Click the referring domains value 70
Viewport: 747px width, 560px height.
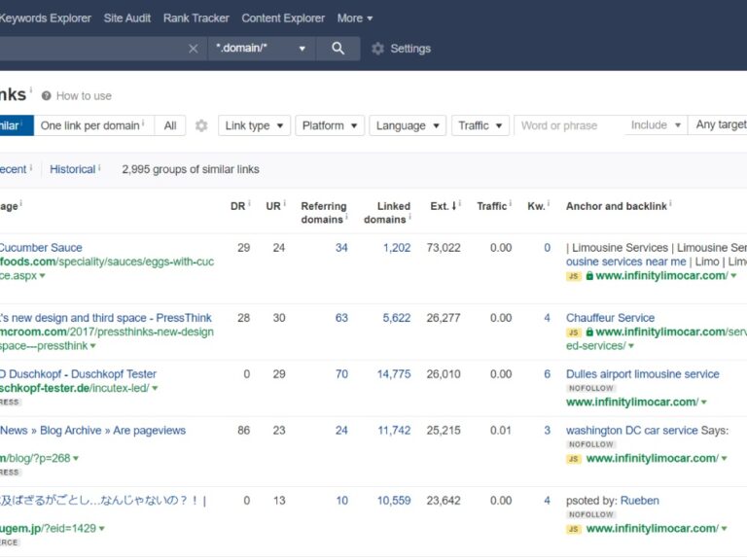click(341, 374)
